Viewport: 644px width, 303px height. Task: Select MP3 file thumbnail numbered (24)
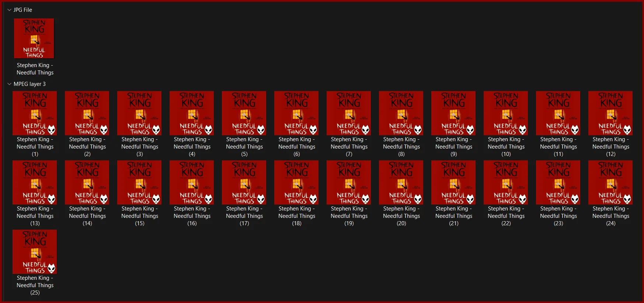[x=610, y=182]
